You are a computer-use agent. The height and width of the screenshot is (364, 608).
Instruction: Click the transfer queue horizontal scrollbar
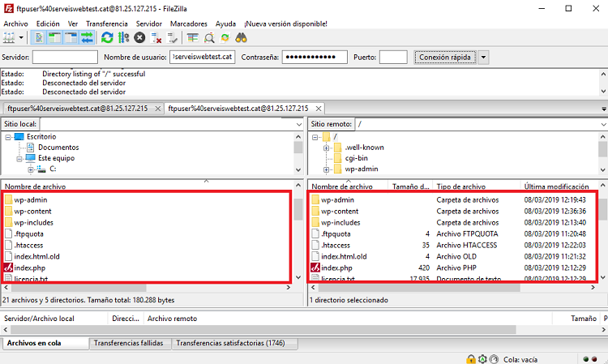pyautogui.click(x=263, y=329)
